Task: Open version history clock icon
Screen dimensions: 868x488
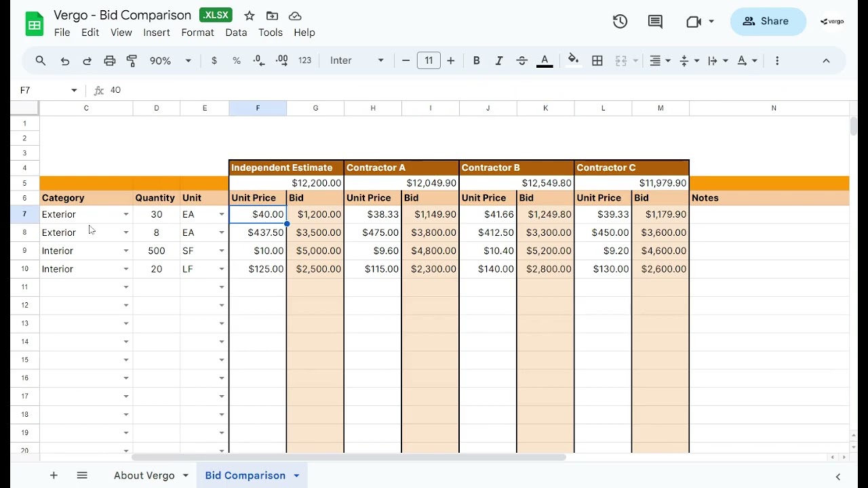Action: click(x=620, y=22)
